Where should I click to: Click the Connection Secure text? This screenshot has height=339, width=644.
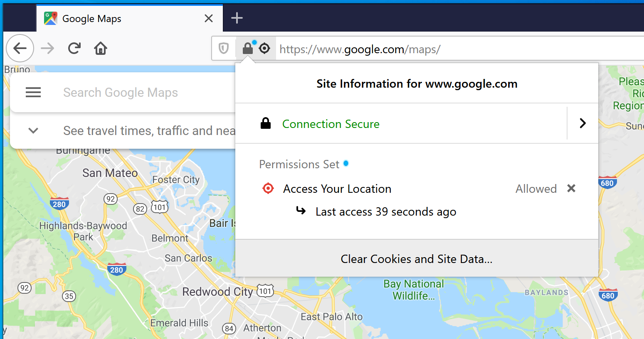click(331, 124)
